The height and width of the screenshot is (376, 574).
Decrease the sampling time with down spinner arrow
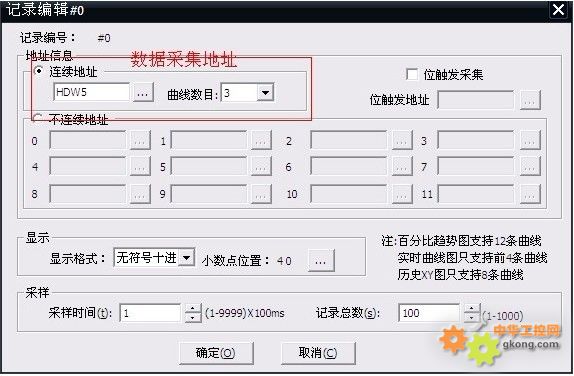193,318
